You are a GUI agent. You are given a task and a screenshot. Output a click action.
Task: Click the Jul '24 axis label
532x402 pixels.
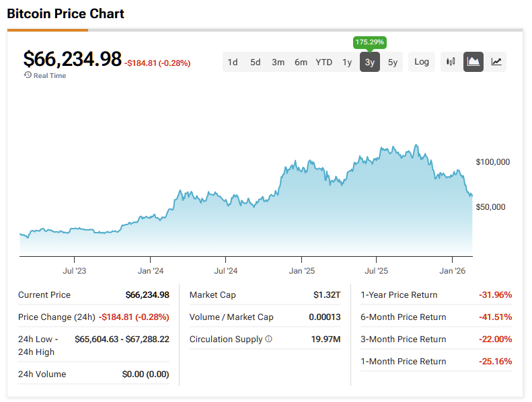225,271
